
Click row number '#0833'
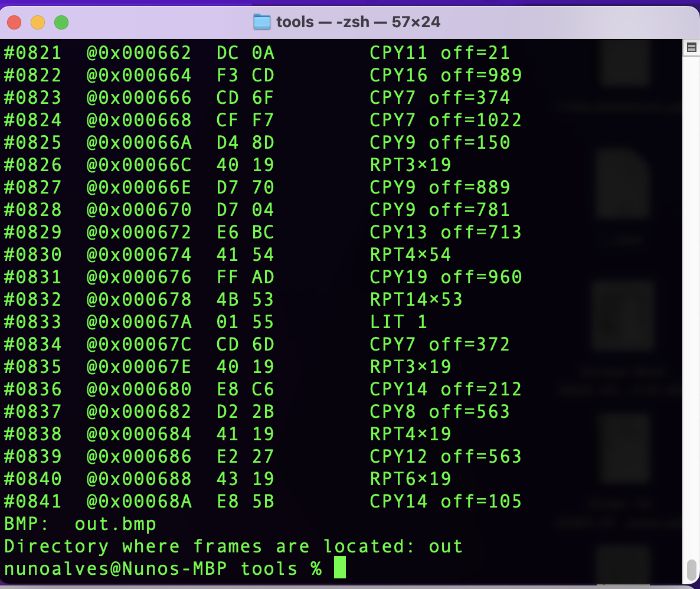click(x=32, y=322)
